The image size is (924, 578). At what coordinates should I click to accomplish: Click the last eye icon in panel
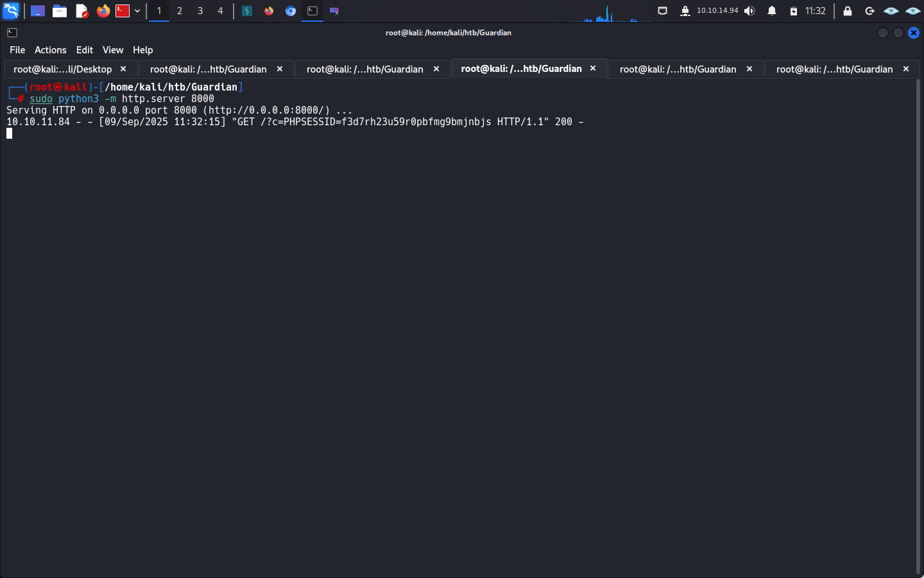pos(913,11)
